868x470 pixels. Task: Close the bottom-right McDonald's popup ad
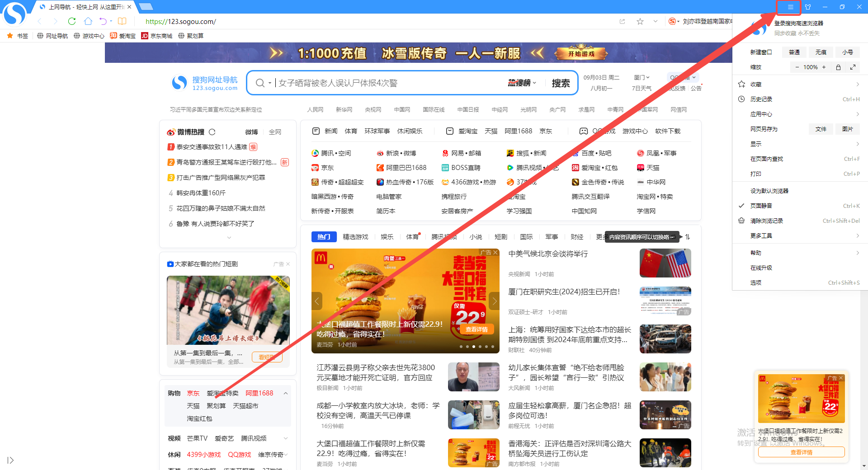(841, 378)
